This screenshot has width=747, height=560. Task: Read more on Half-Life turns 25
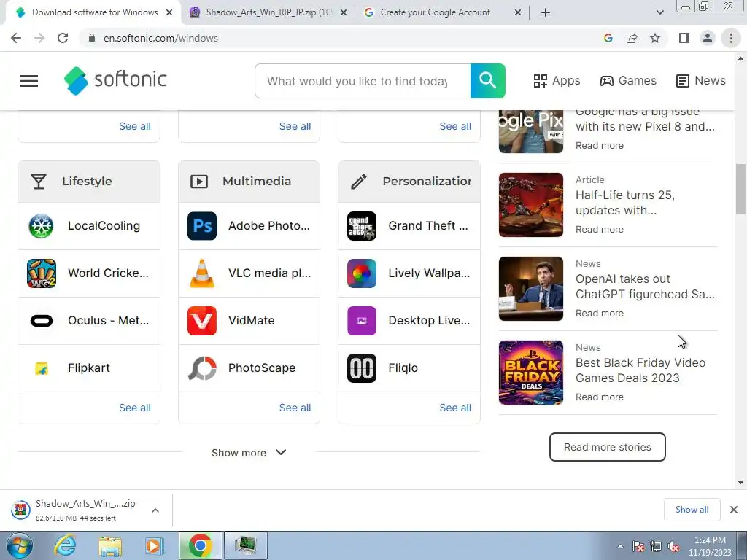(600, 230)
